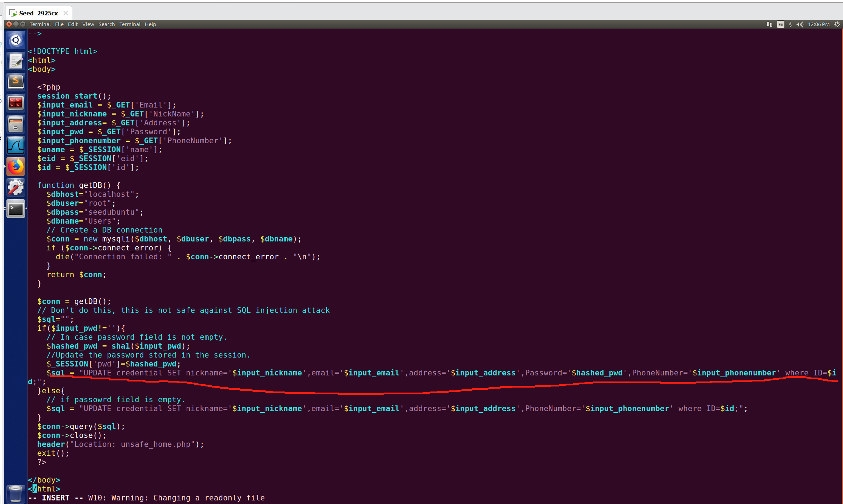Viewport: 843px width, 504px height.
Task: Launch the text editor from dock
Action: pos(16,61)
